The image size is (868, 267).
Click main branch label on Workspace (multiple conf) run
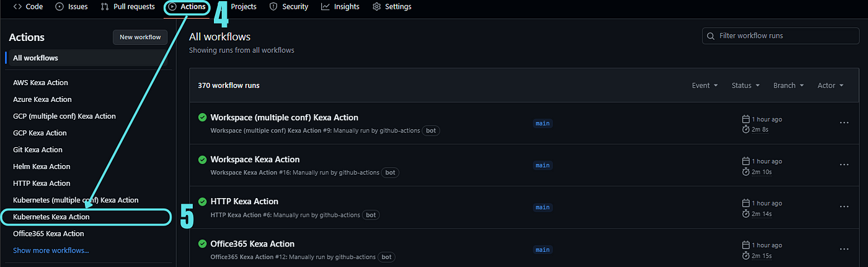542,123
